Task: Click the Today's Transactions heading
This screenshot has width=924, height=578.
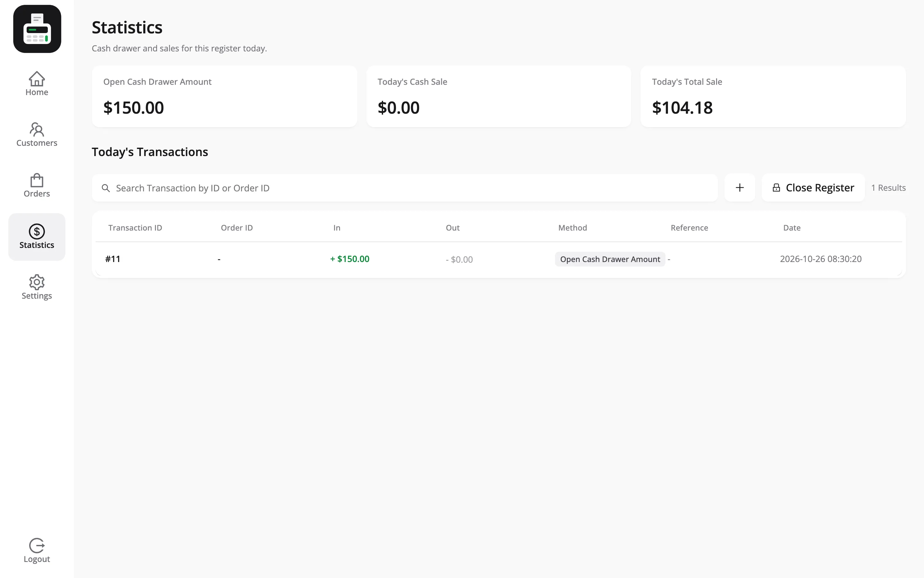Action: point(150,152)
